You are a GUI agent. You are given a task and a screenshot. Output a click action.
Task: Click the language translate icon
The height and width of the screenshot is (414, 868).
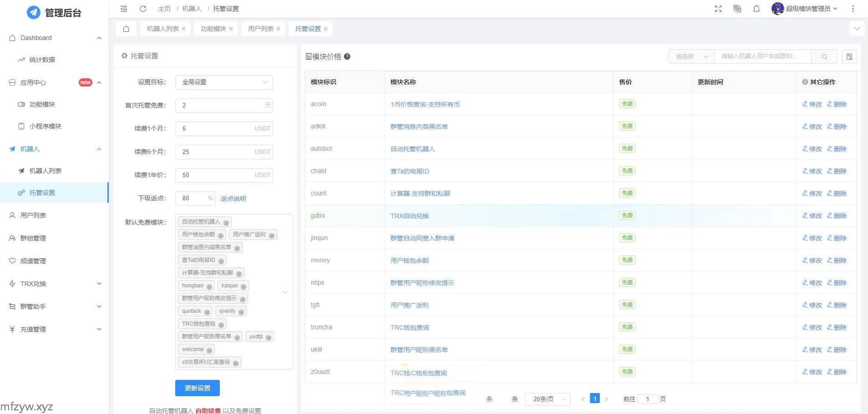click(737, 9)
